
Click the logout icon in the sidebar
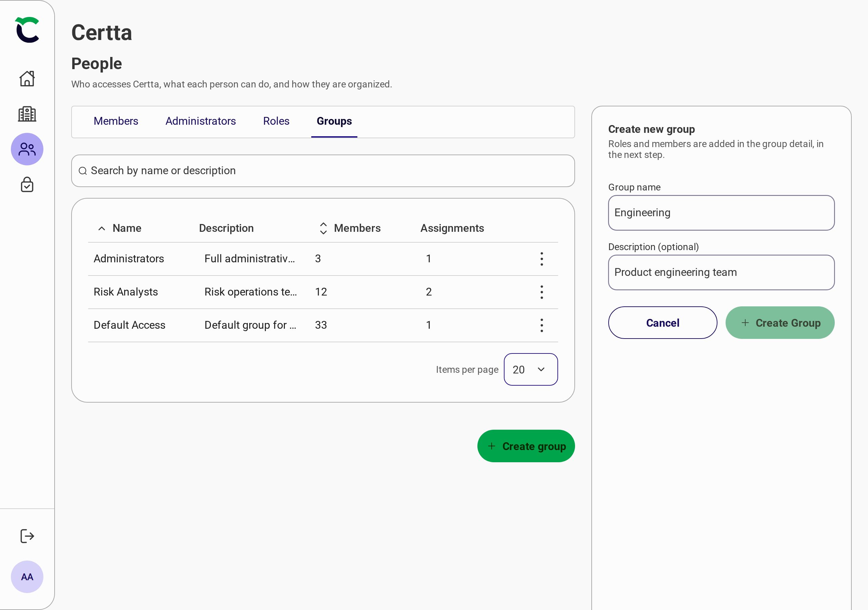[x=27, y=536]
